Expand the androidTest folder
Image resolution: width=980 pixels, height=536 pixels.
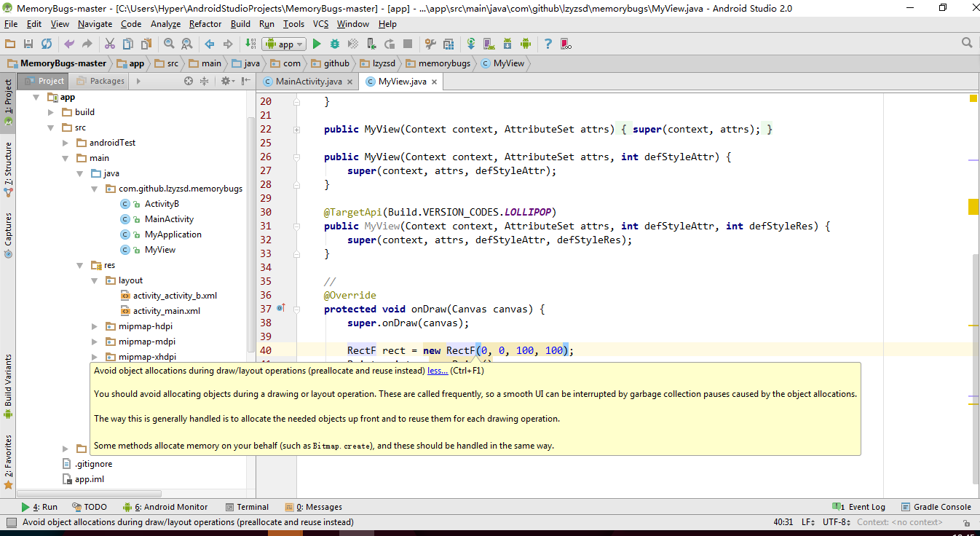pyautogui.click(x=65, y=143)
